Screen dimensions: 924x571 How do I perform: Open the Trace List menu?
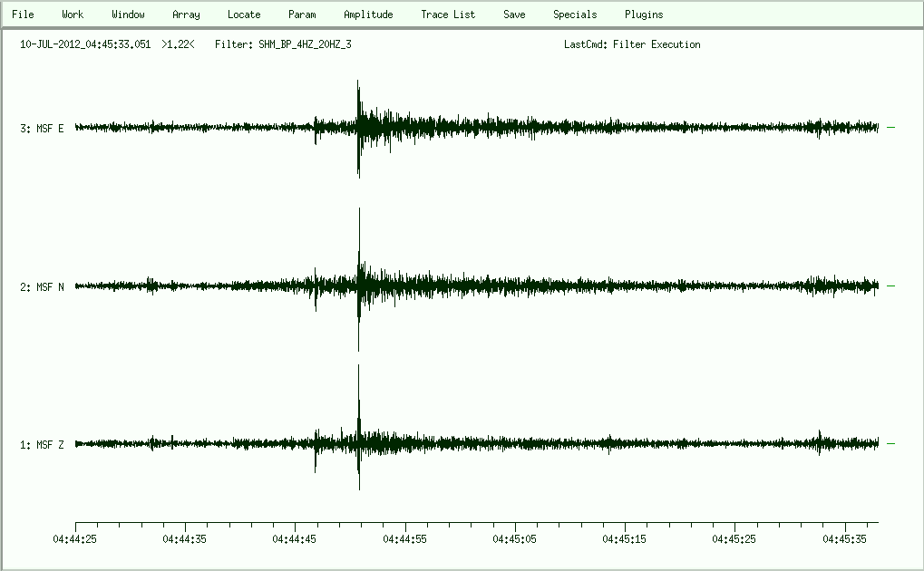(448, 15)
